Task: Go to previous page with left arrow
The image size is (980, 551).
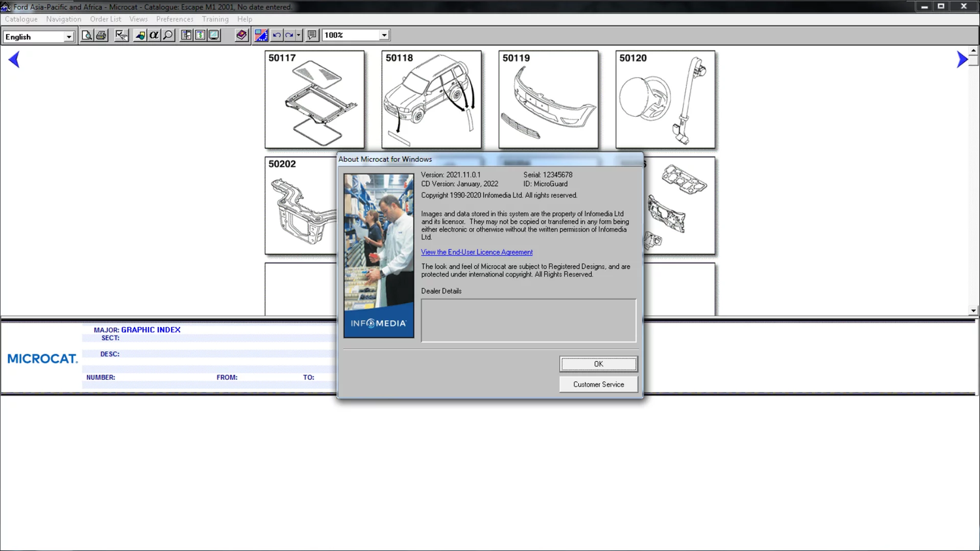Action: [14, 60]
